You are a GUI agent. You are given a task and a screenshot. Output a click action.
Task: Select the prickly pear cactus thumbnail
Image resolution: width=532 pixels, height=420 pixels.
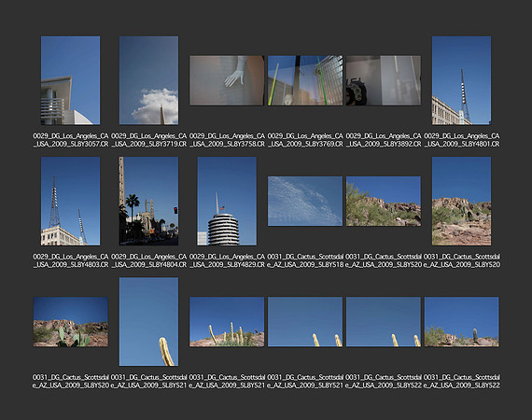click(71, 322)
